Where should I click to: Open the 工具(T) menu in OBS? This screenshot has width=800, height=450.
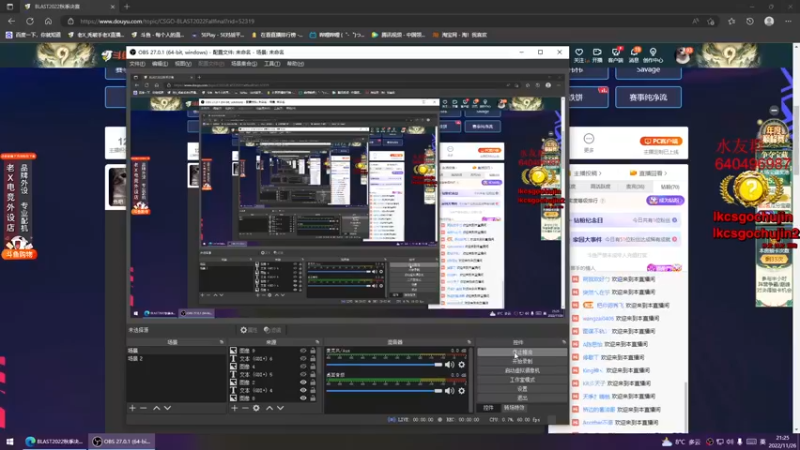point(272,64)
